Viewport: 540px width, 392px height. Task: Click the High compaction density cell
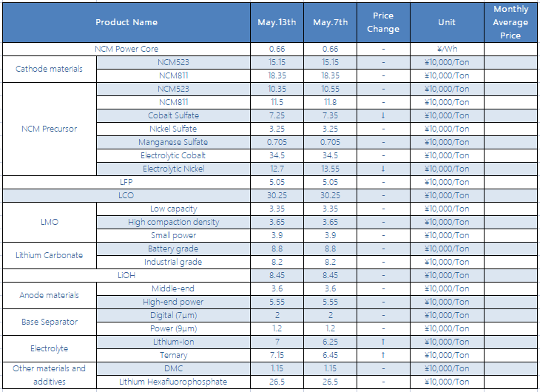pos(173,222)
